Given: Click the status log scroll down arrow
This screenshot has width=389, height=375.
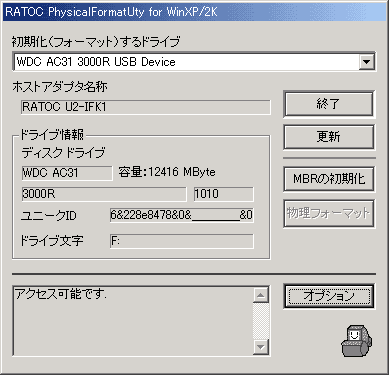Looking at the screenshot, I should 261,347.
